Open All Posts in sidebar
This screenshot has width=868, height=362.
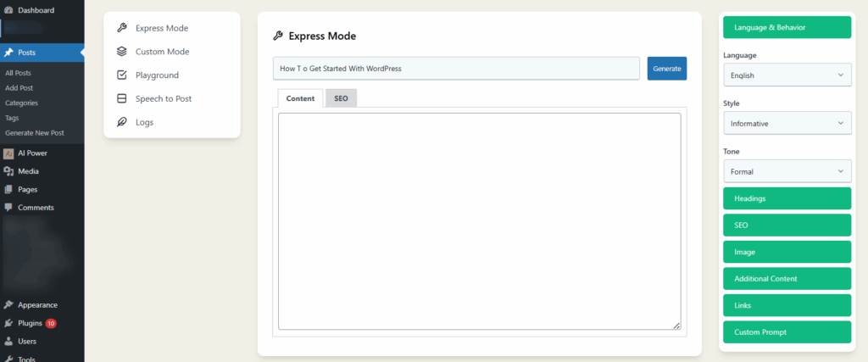19,73
